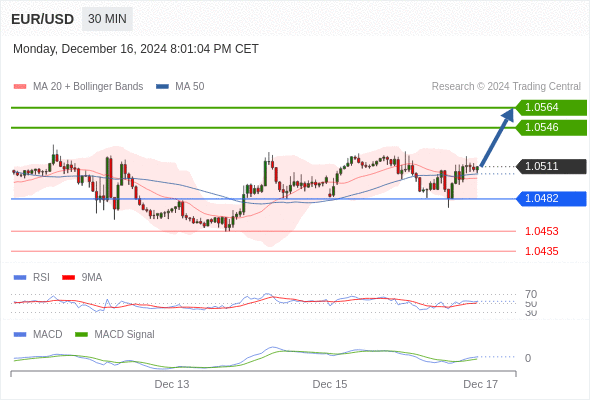Click the Monday December 16 timestamp text

point(136,49)
